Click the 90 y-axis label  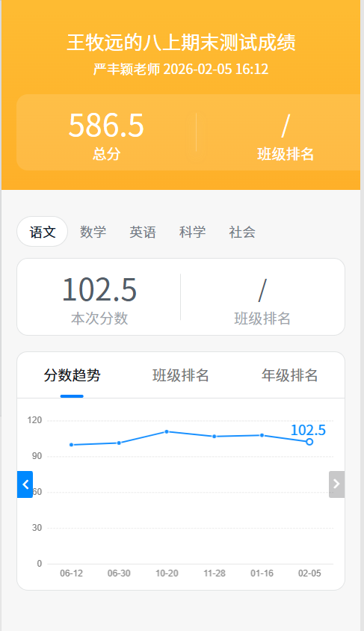[x=37, y=456]
